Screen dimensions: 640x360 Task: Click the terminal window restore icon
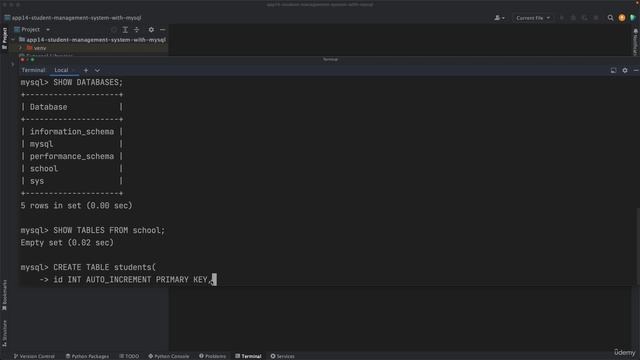pos(613,70)
